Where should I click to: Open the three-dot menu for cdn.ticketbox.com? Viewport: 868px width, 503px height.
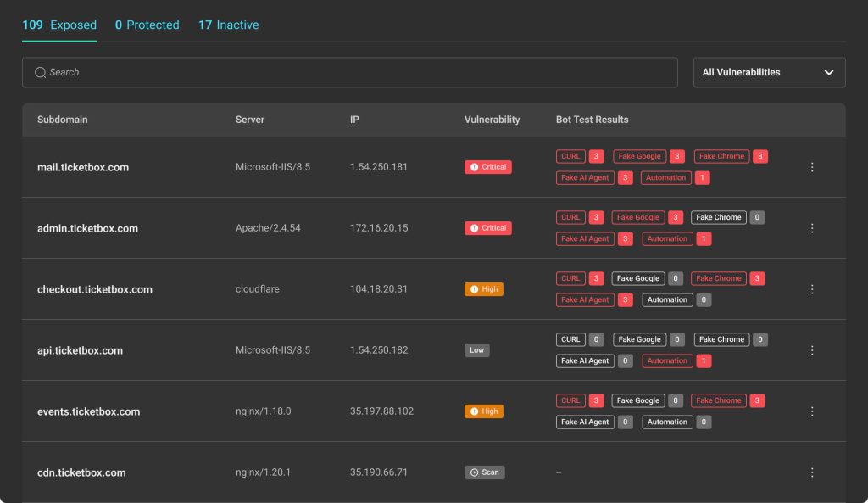(x=812, y=472)
